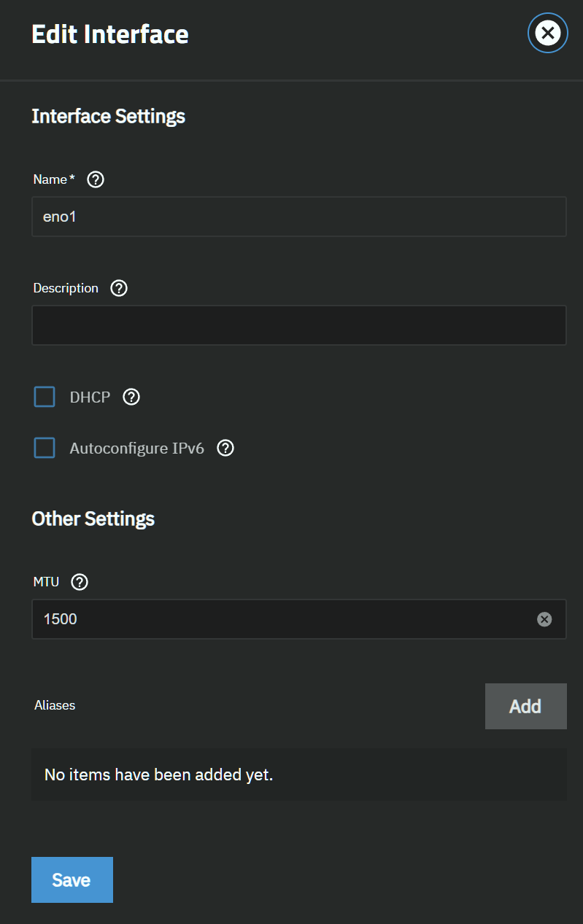Focus the Name field containing eno1
583x924 pixels.
299,217
